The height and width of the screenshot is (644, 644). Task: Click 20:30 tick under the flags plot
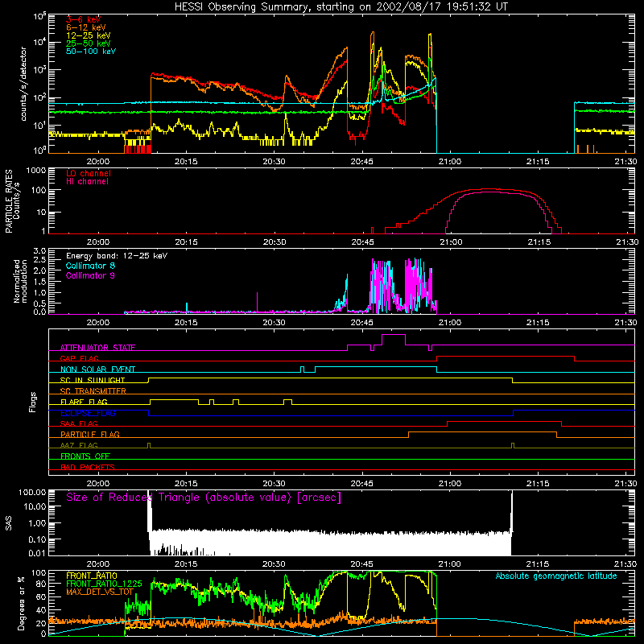coord(274,484)
